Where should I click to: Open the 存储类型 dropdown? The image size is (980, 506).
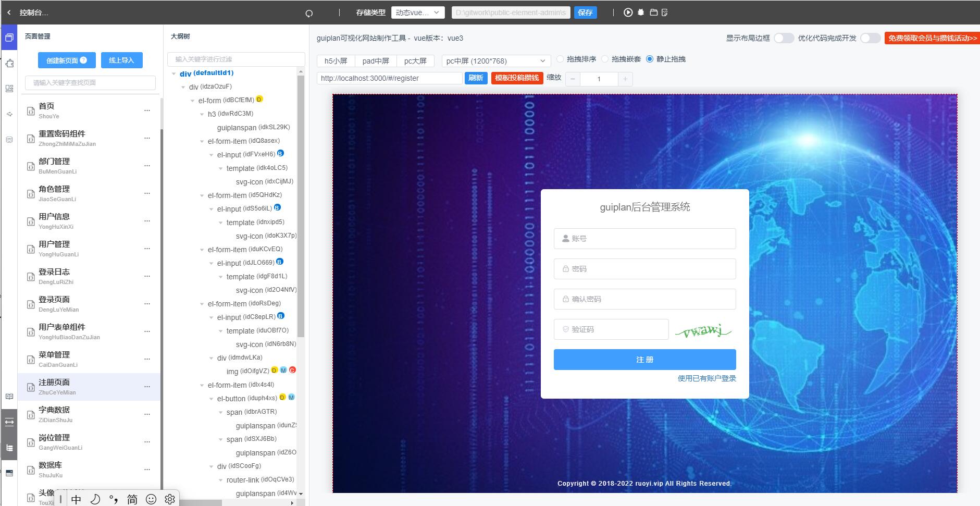(418, 13)
